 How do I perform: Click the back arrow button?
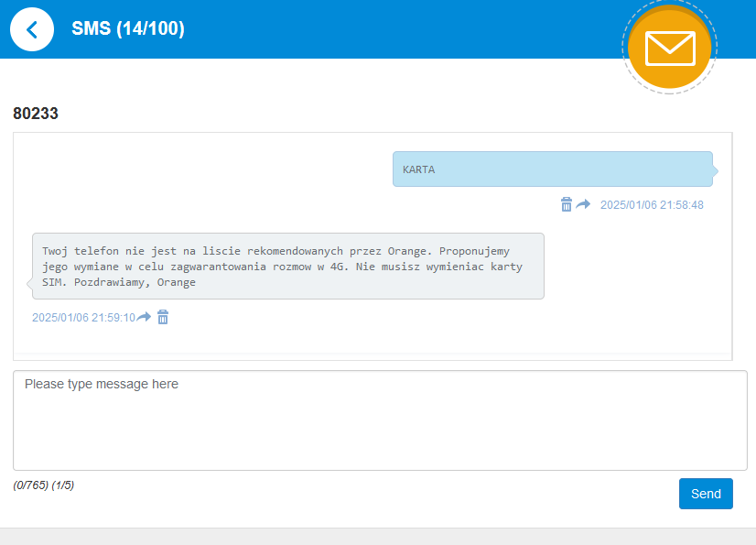[32, 29]
